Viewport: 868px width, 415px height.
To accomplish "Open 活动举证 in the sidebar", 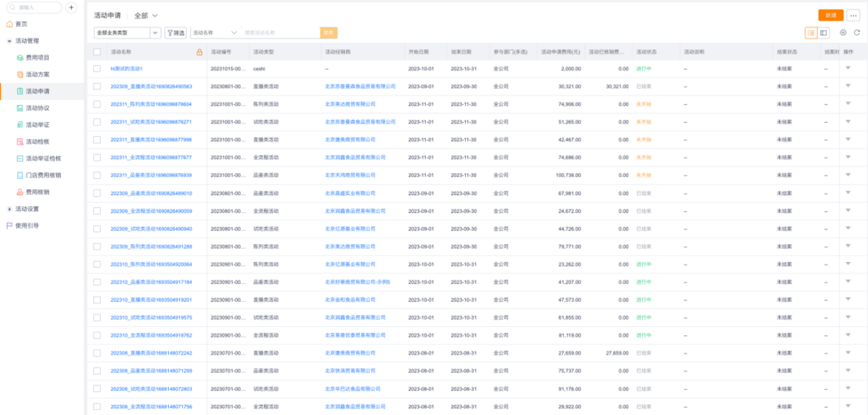I will tap(37, 125).
